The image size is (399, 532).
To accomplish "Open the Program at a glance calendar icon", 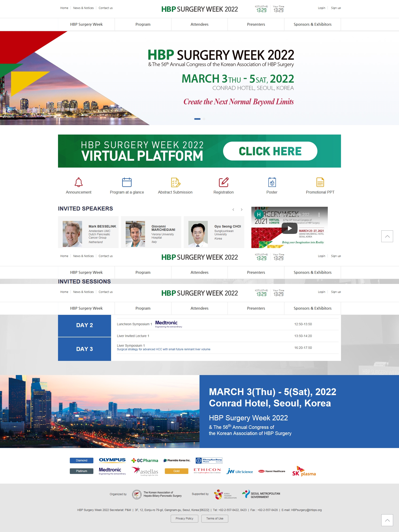I will (x=127, y=182).
